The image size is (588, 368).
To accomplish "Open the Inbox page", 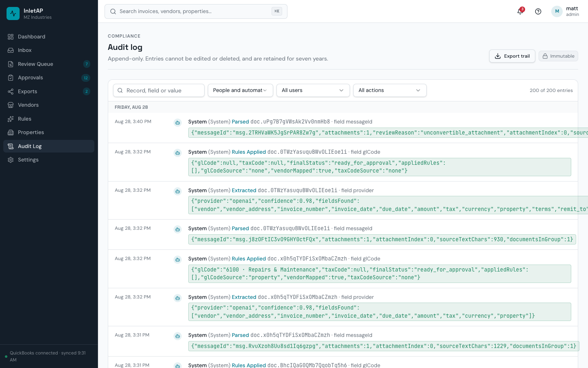I will point(49,50).
